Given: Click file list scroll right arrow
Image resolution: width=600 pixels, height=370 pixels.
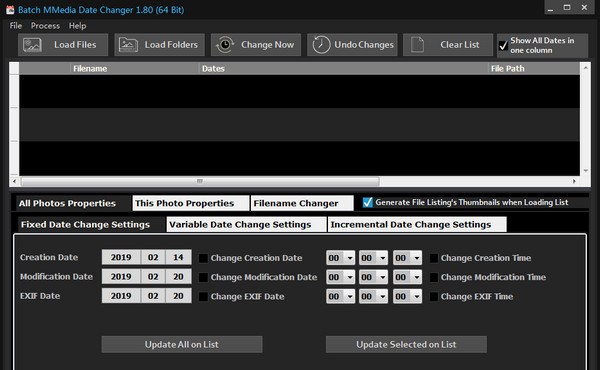Looking at the screenshot, I should click(574, 181).
